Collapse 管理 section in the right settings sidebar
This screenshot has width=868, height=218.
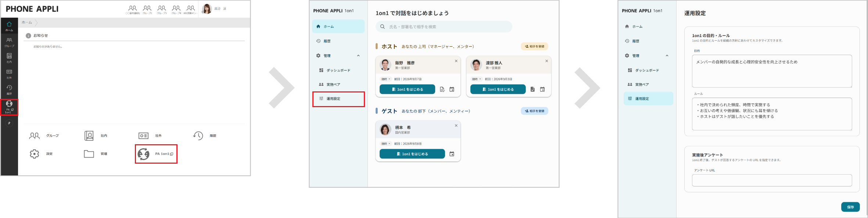coord(667,56)
